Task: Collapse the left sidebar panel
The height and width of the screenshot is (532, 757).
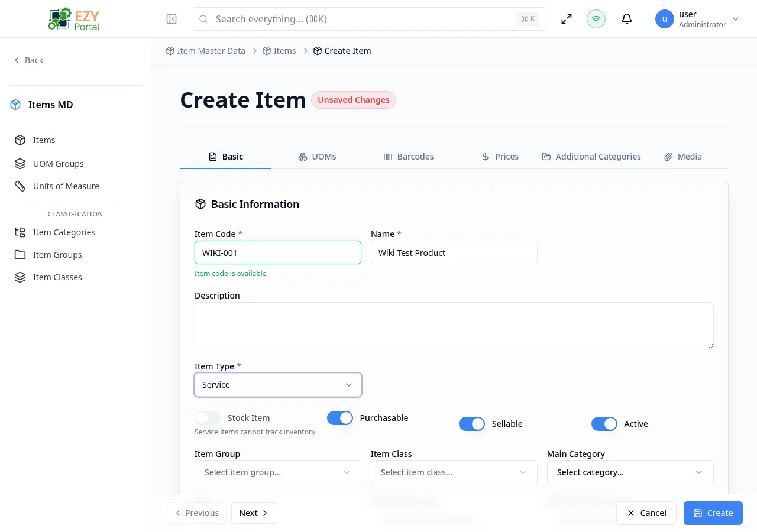Action: 171,19
